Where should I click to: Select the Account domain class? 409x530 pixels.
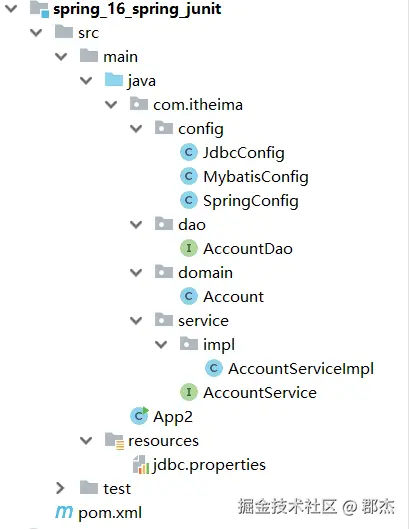pos(233,297)
